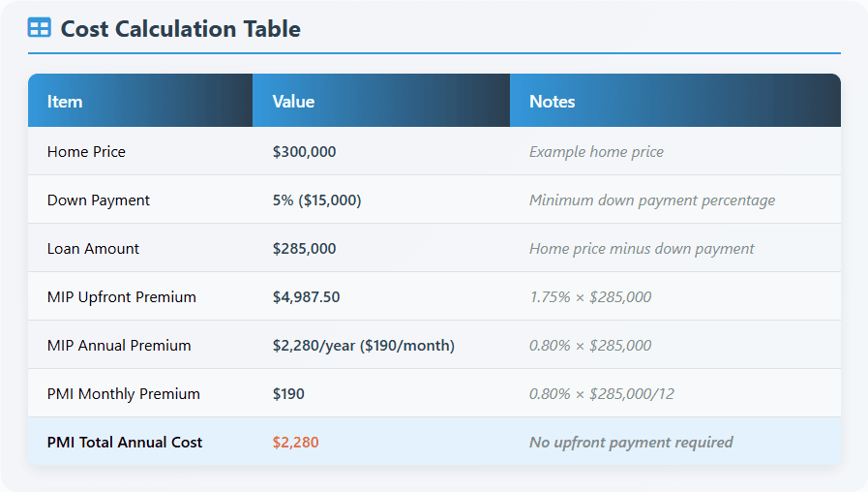Select the MIP Annual Premium label
Image resolution: width=868 pixels, height=492 pixels.
[119, 345]
